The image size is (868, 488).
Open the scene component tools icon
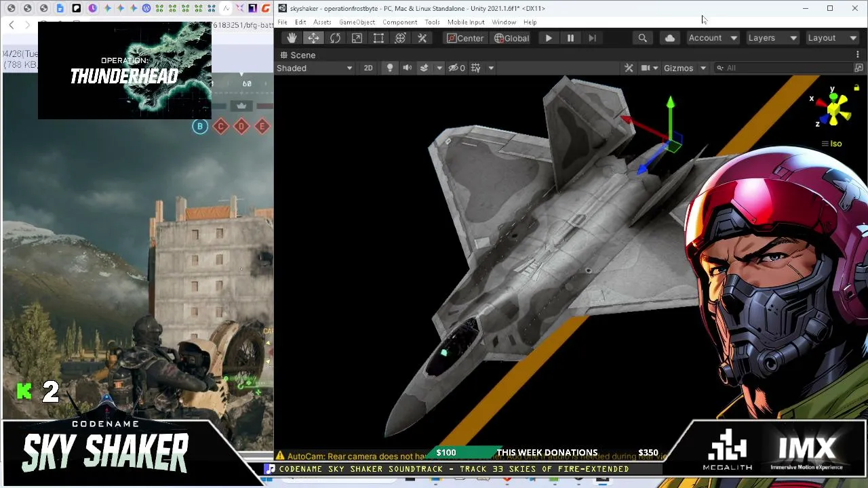(x=629, y=68)
